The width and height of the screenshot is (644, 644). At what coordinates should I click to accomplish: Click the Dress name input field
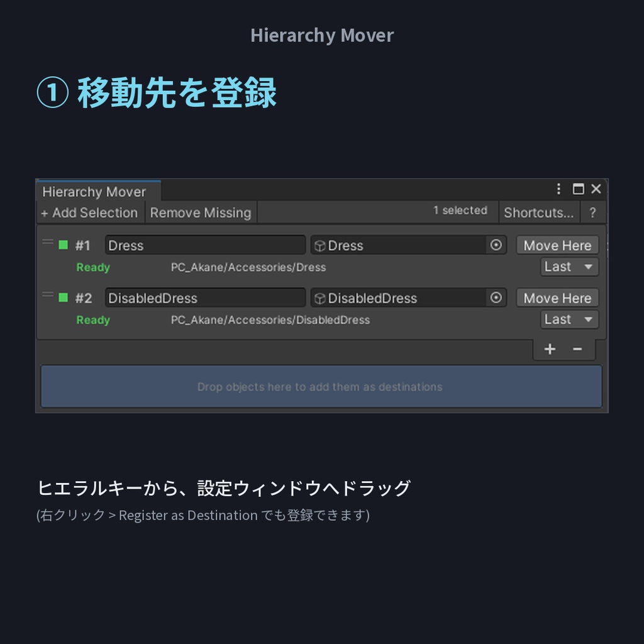click(x=206, y=245)
